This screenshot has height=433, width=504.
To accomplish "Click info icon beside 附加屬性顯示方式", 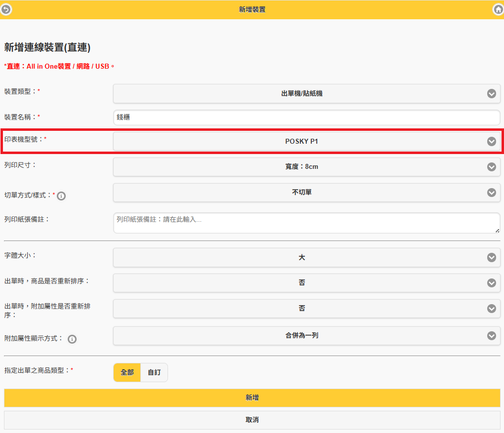I will point(72,339).
